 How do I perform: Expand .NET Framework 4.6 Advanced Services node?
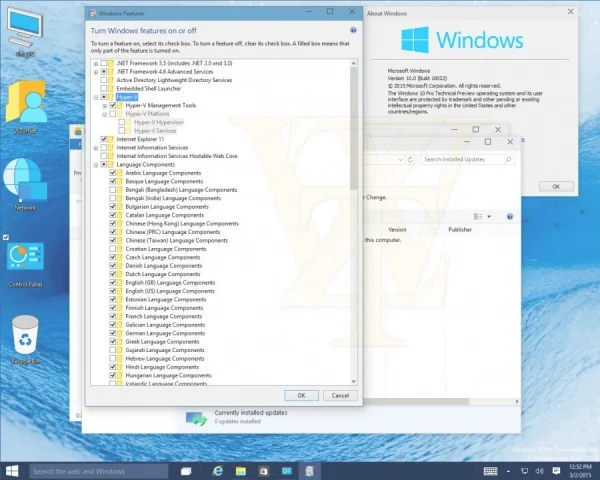pyautogui.click(x=96, y=72)
